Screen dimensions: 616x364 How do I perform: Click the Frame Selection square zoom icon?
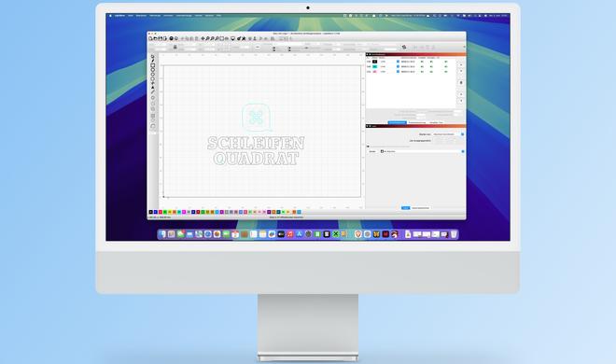click(x=222, y=38)
